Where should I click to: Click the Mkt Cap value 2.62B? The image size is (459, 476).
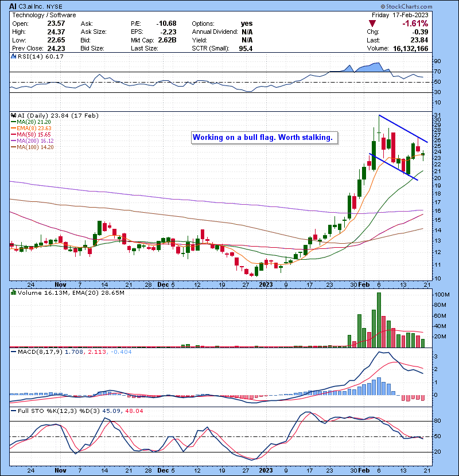(x=167, y=40)
